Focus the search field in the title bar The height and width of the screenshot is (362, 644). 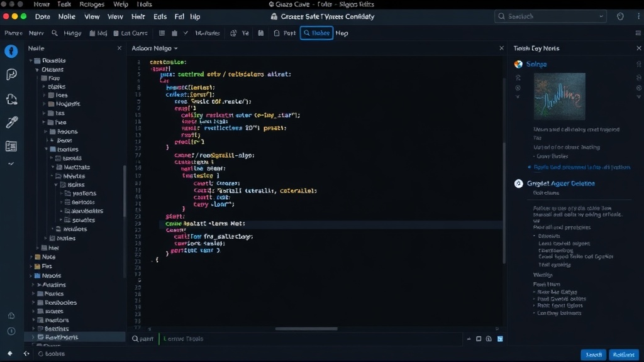point(550,16)
